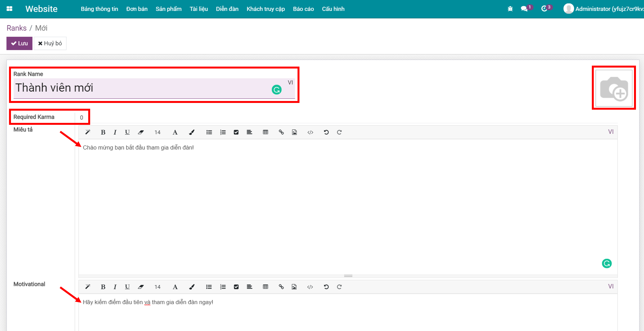Screen dimensions: 644x331
Task: Discard changes with Huỷ bỏ button
Action: [50, 43]
